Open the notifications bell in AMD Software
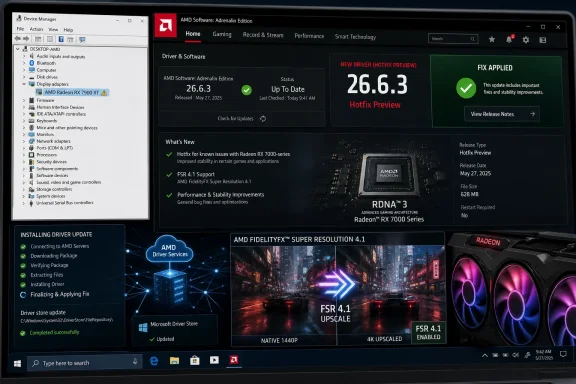The width and height of the screenshot is (576, 384). (x=509, y=39)
